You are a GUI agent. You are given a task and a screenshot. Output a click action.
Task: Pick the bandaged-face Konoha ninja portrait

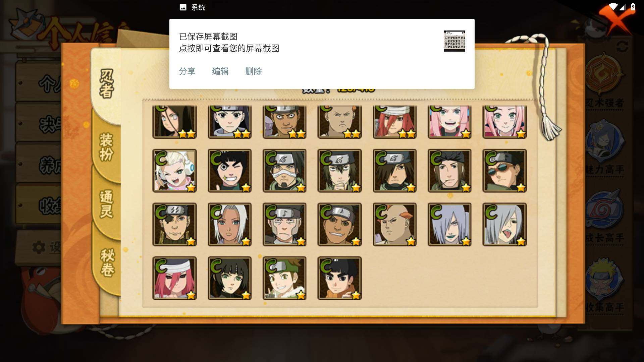(x=284, y=171)
